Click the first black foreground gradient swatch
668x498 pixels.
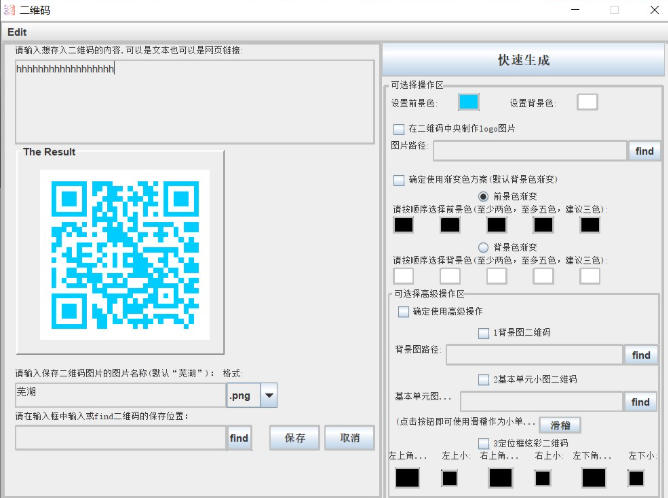tap(404, 225)
